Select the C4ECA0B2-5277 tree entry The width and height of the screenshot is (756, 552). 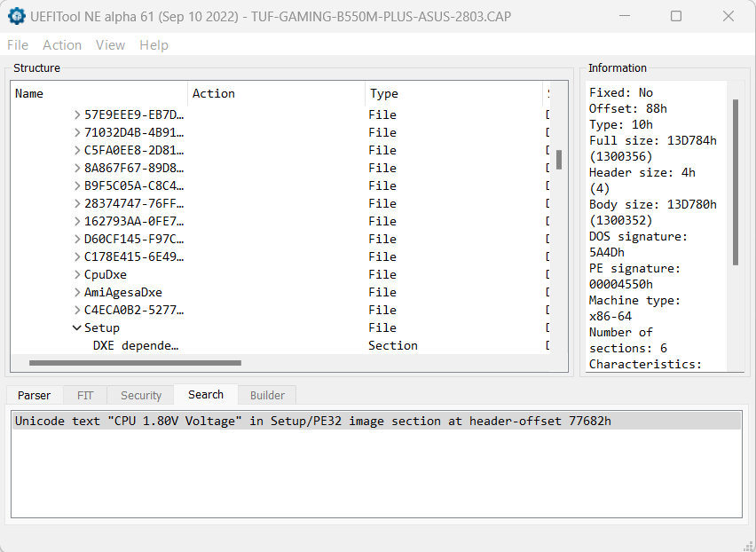coord(134,310)
